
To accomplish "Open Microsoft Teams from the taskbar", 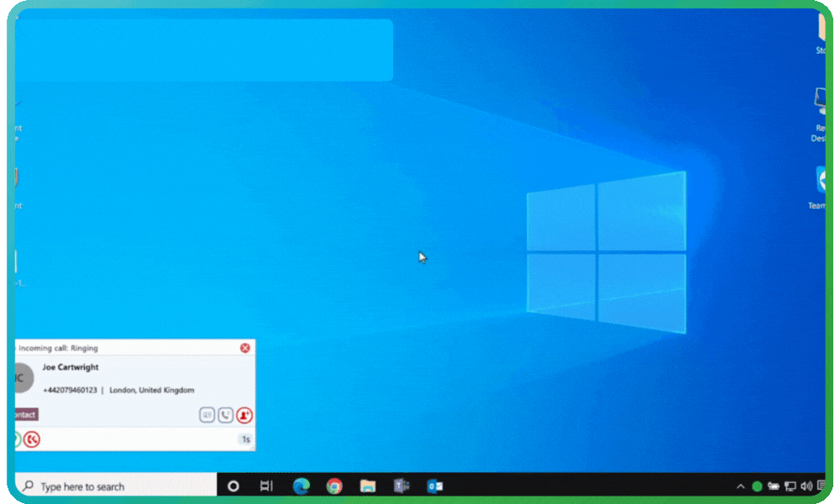I will (x=402, y=486).
